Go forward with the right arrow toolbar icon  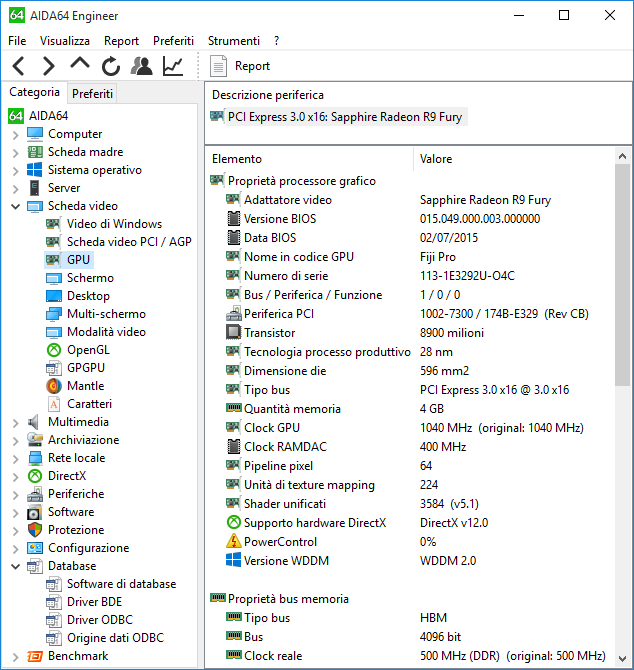[x=49, y=66]
